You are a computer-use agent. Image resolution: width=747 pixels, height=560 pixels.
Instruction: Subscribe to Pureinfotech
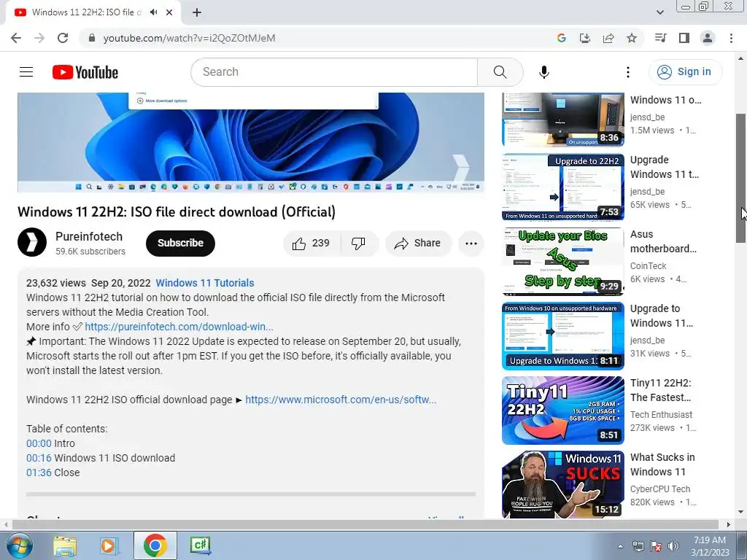(x=181, y=244)
